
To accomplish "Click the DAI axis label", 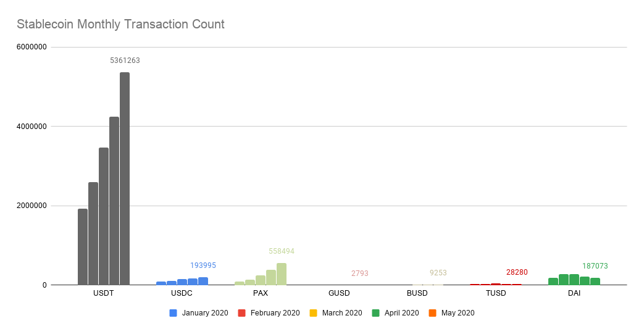I will coord(574,293).
